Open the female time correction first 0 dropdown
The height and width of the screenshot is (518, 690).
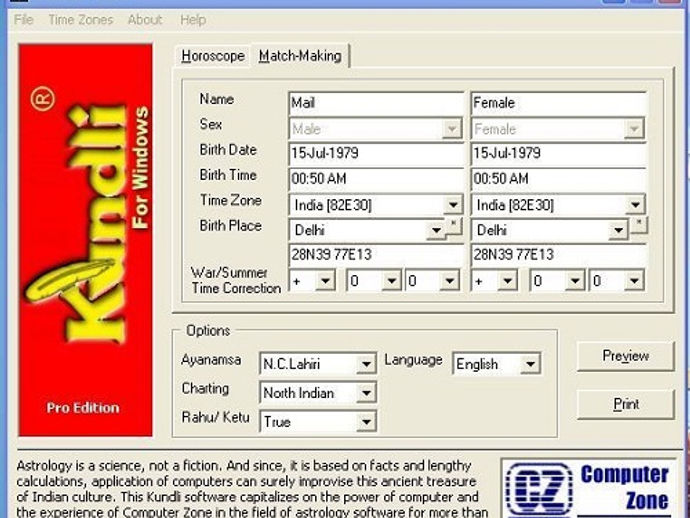pos(557,281)
